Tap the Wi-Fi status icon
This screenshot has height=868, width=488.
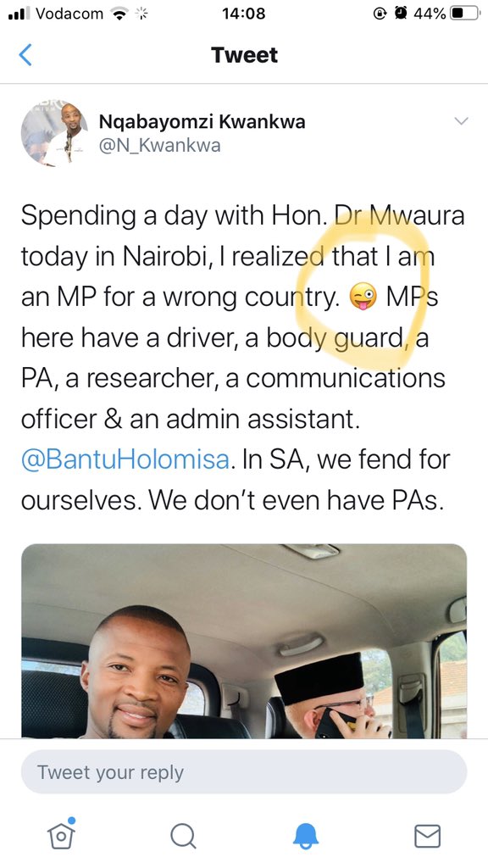[119, 14]
